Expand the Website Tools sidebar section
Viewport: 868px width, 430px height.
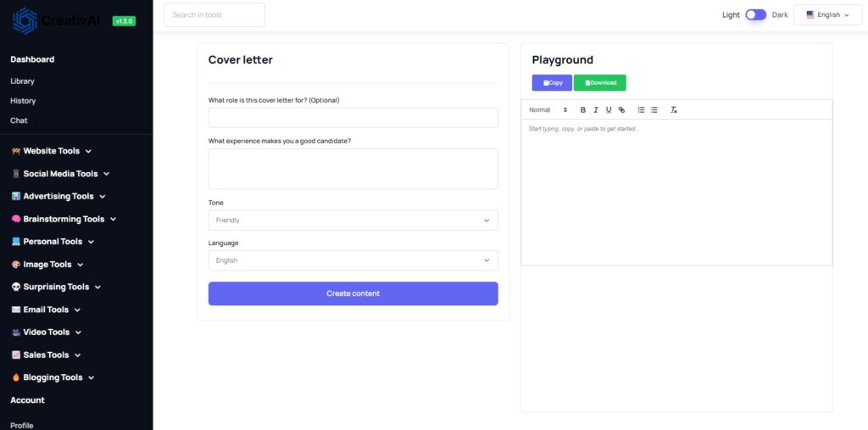[52, 151]
